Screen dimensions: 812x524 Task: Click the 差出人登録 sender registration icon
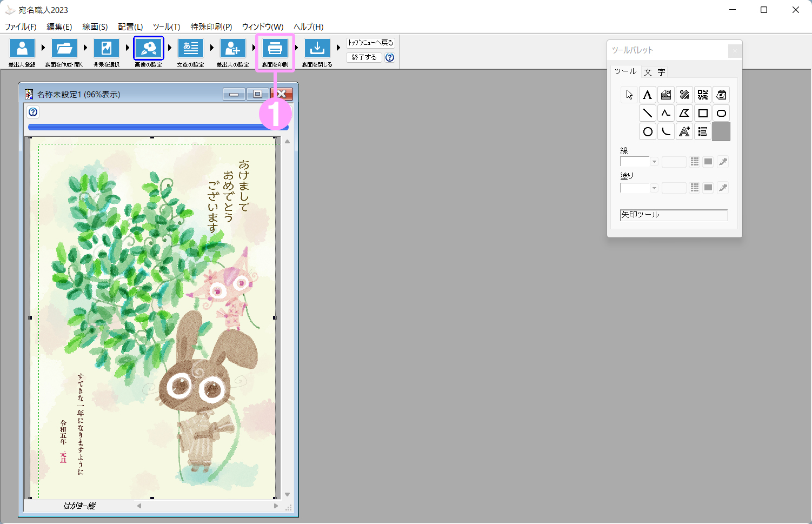(22, 49)
